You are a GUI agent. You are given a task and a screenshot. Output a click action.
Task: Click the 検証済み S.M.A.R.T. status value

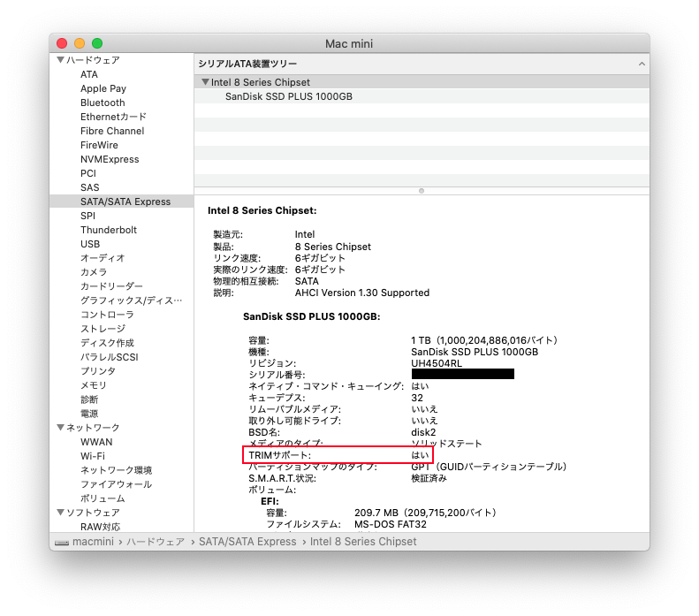[x=429, y=478]
